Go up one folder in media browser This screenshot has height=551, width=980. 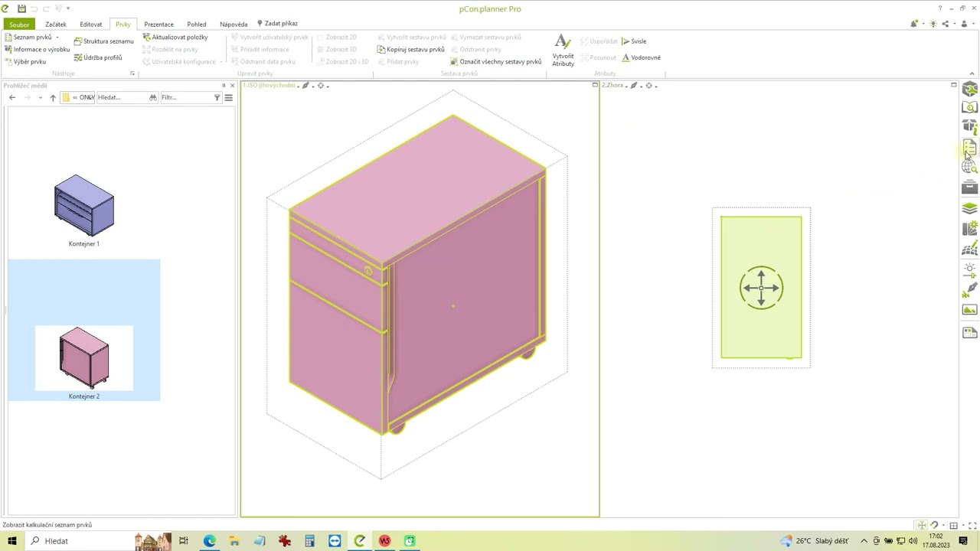click(53, 97)
